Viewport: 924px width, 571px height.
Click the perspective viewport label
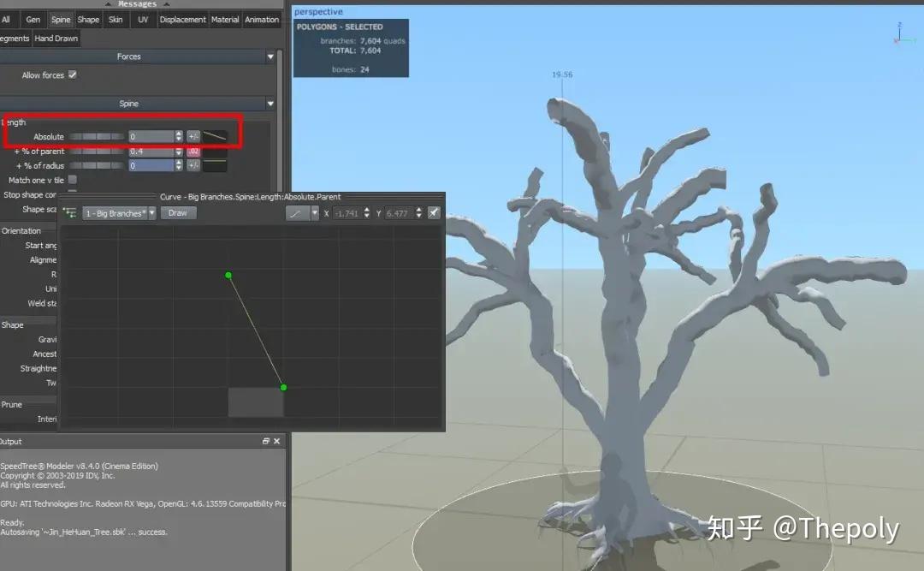(318, 12)
